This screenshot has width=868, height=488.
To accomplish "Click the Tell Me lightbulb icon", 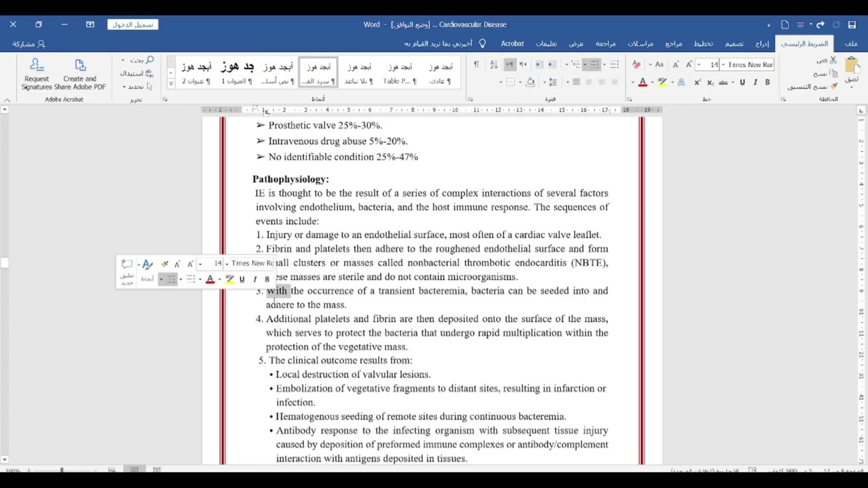I will coord(482,43).
